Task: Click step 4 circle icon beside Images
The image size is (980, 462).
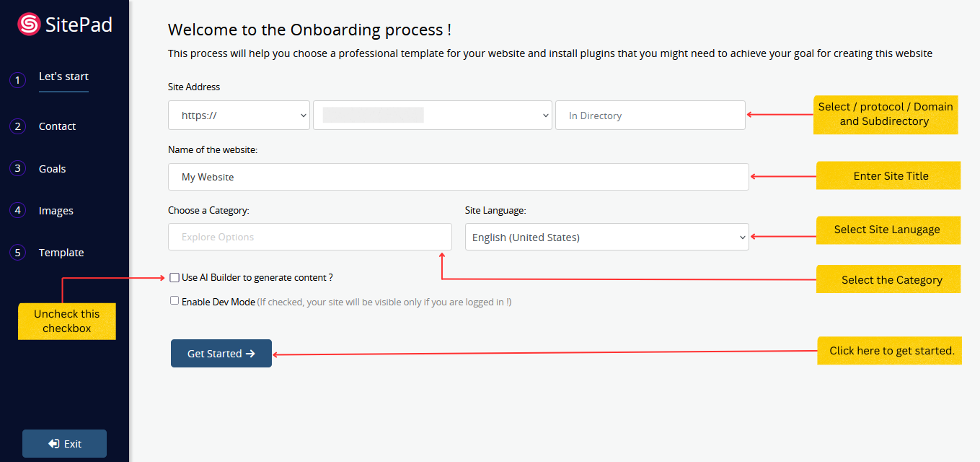Action: click(x=17, y=211)
